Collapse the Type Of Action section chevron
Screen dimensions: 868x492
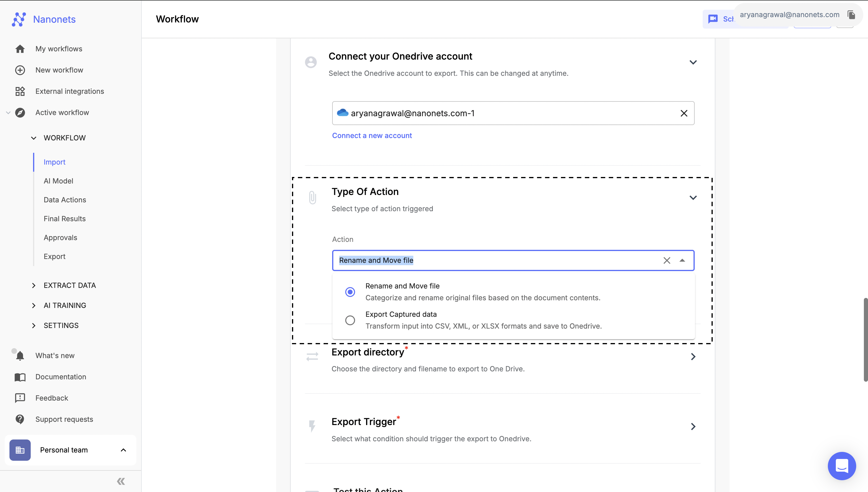point(693,198)
